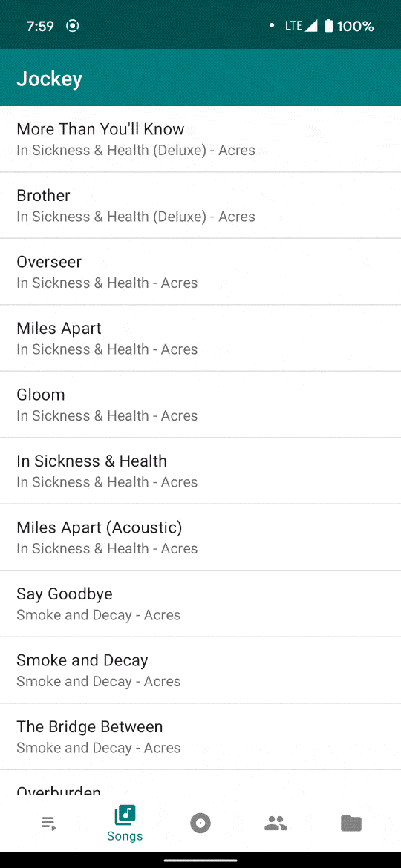This screenshot has width=401, height=868.
Task: Open the playlists queue tab icon
Action: coord(49,823)
